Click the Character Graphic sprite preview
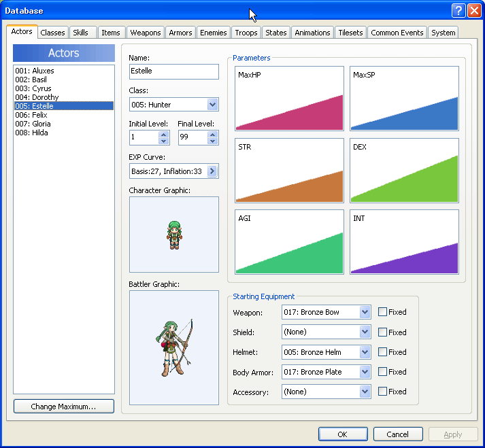Viewport: 485px width, 448px height. [x=174, y=235]
